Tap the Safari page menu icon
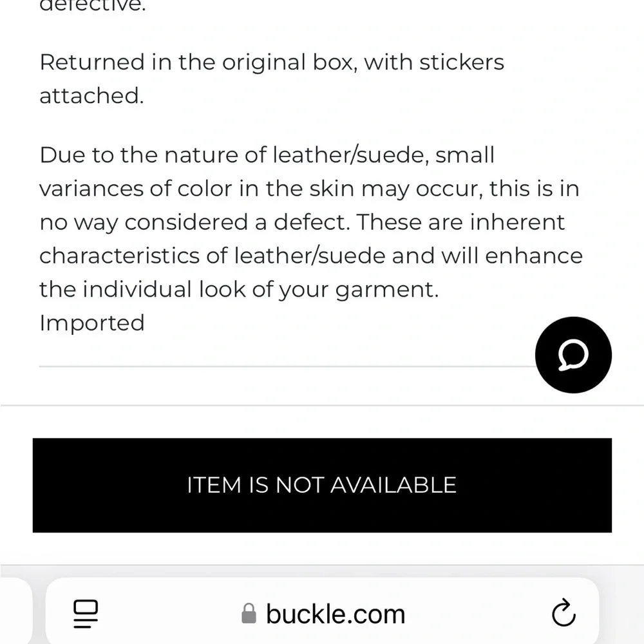Image resolution: width=644 pixels, height=644 pixels. pyautogui.click(x=86, y=614)
